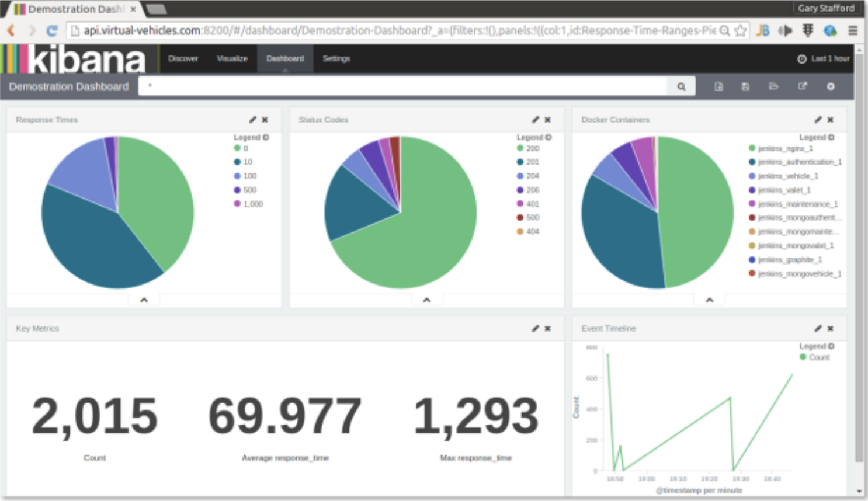Click legend entry 100 in Response Times
Viewport: 868px width, 501px height.
click(x=245, y=176)
